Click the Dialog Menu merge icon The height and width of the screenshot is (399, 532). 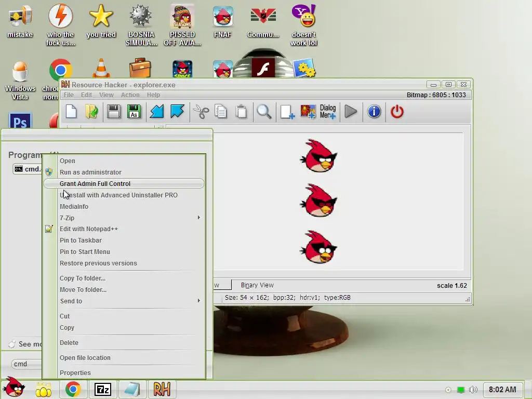point(328,112)
